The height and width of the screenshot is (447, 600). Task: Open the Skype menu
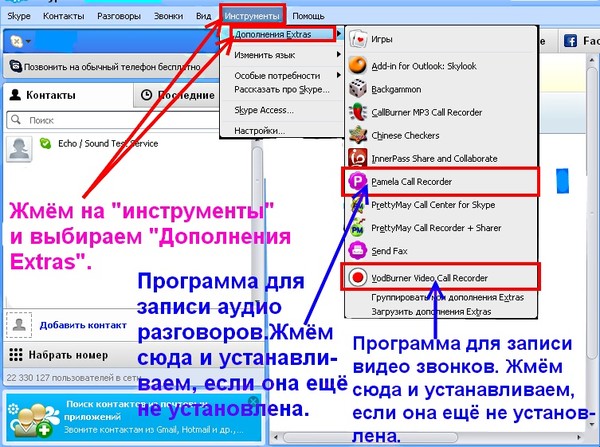(x=19, y=16)
